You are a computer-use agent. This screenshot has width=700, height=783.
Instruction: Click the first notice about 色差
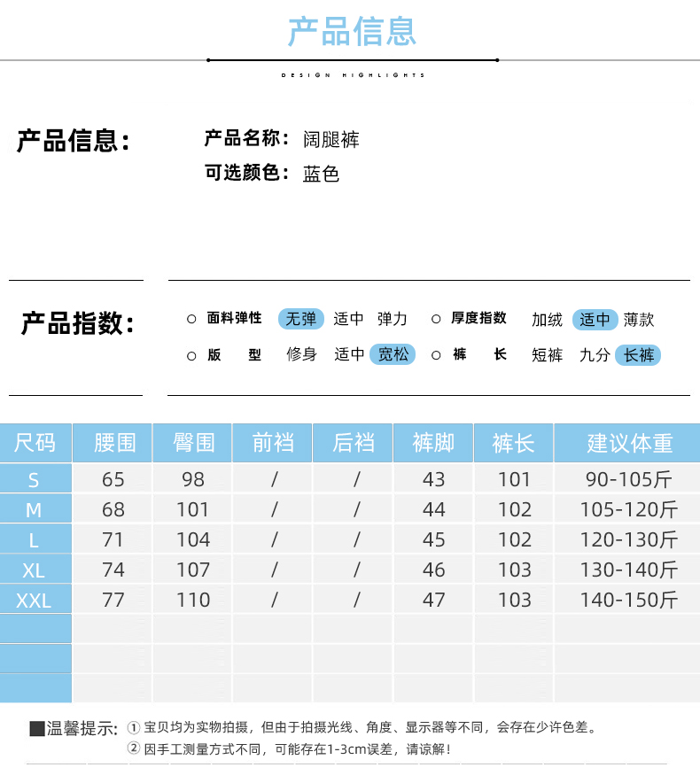coord(363,727)
